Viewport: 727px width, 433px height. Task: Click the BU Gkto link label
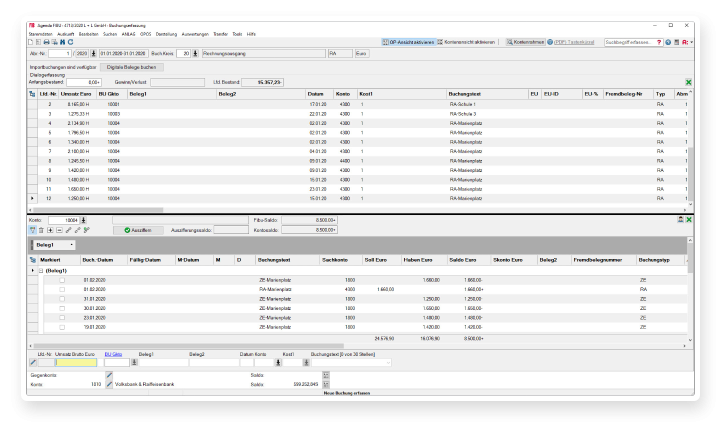[112, 354]
